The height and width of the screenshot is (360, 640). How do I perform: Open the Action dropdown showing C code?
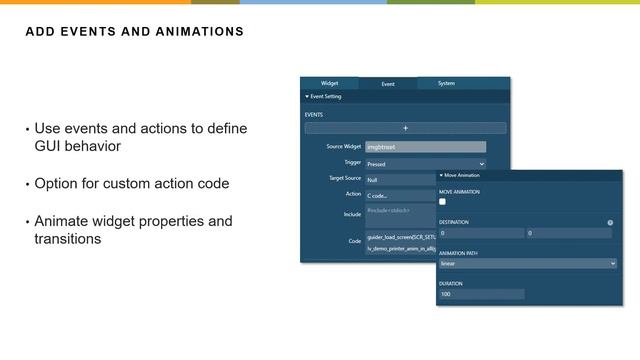pyautogui.click(x=400, y=196)
